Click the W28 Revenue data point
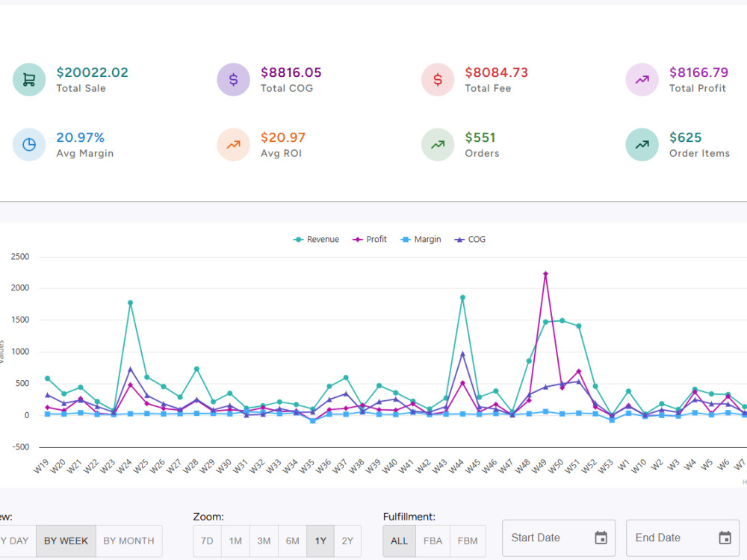Screen dimensions: 747x560 196,369
